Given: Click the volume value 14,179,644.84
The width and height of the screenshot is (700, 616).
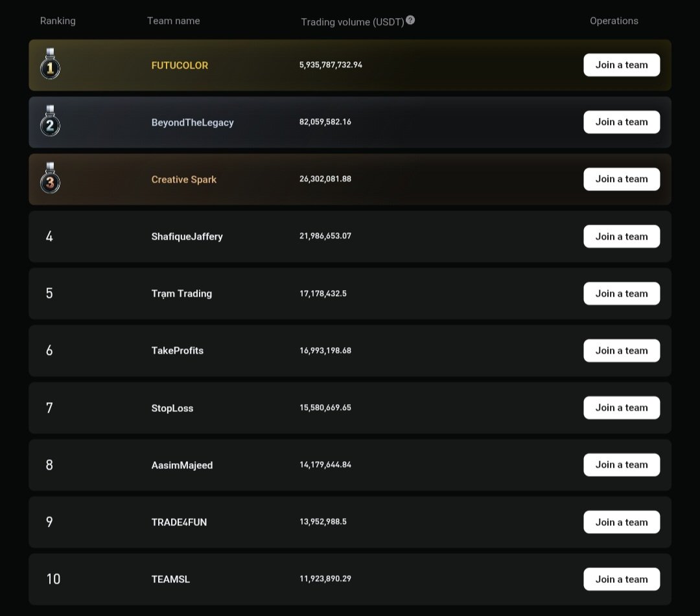Looking at the screenshot, I should pos(325,465).
